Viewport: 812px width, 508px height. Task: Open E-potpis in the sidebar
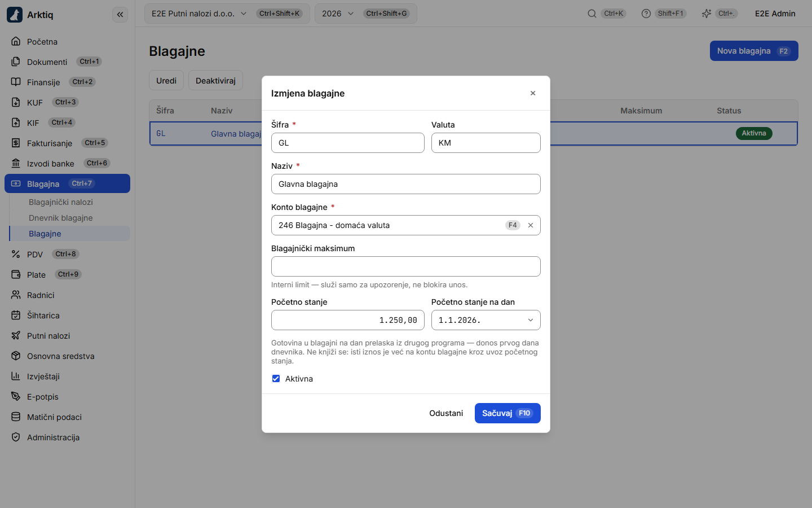67,396
